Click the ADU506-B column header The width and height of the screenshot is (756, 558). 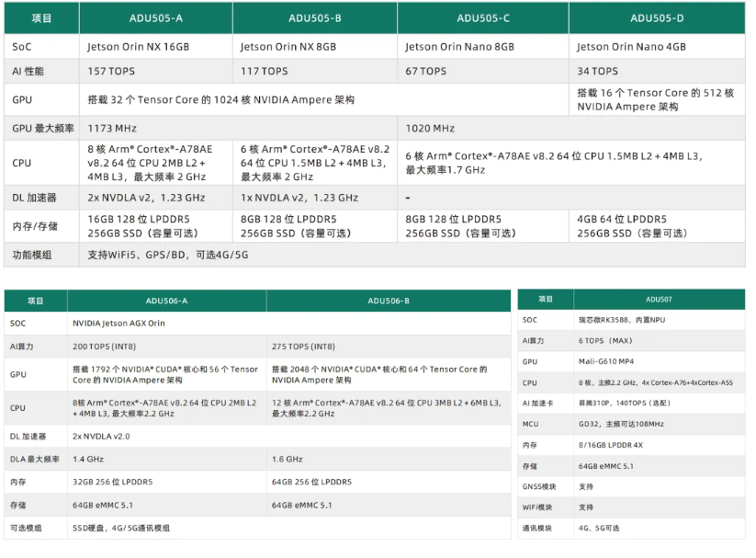(x=389, y=301)
